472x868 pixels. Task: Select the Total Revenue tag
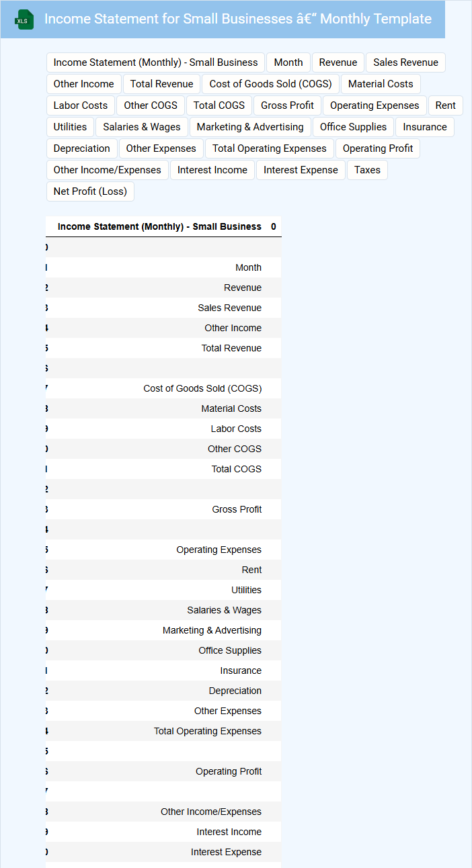[x=161, y=84]
